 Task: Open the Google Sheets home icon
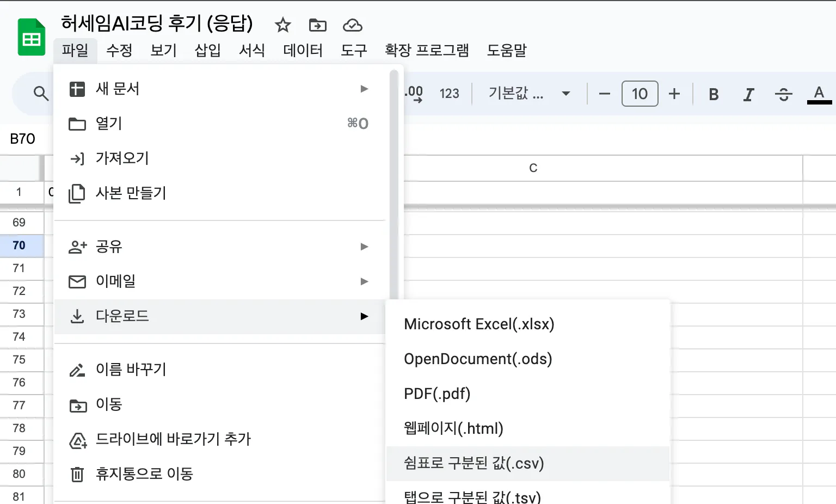coord(32,37)
